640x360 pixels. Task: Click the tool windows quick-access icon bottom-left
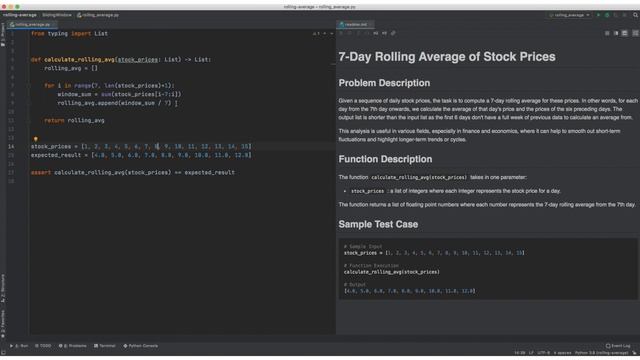tap(3, 353)
